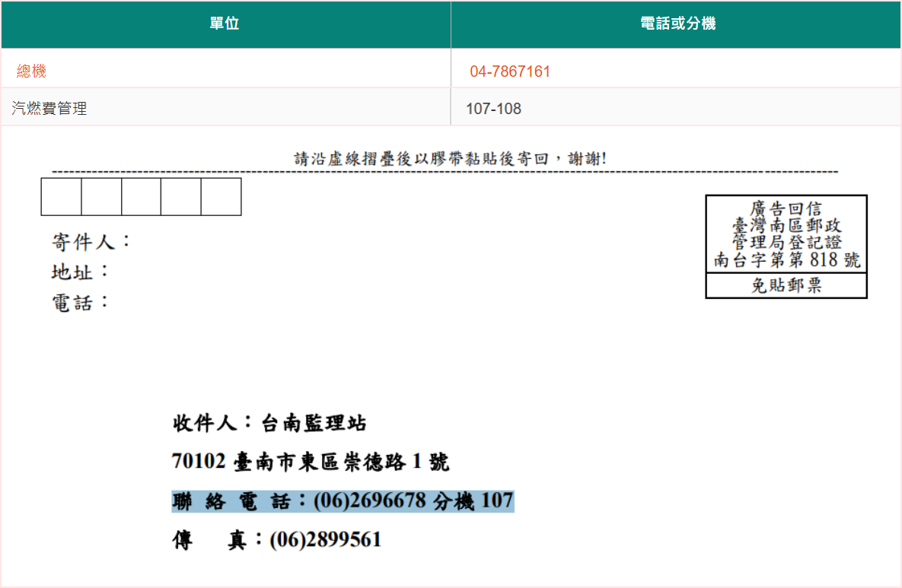Click the 04-7867161 phone number
Screen dimensions: 902x588
tap(509, 72)
